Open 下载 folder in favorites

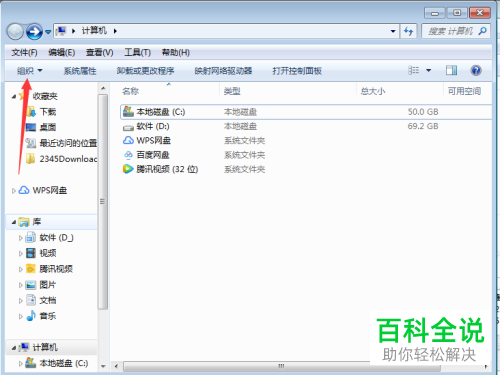[x=48, y=112]
